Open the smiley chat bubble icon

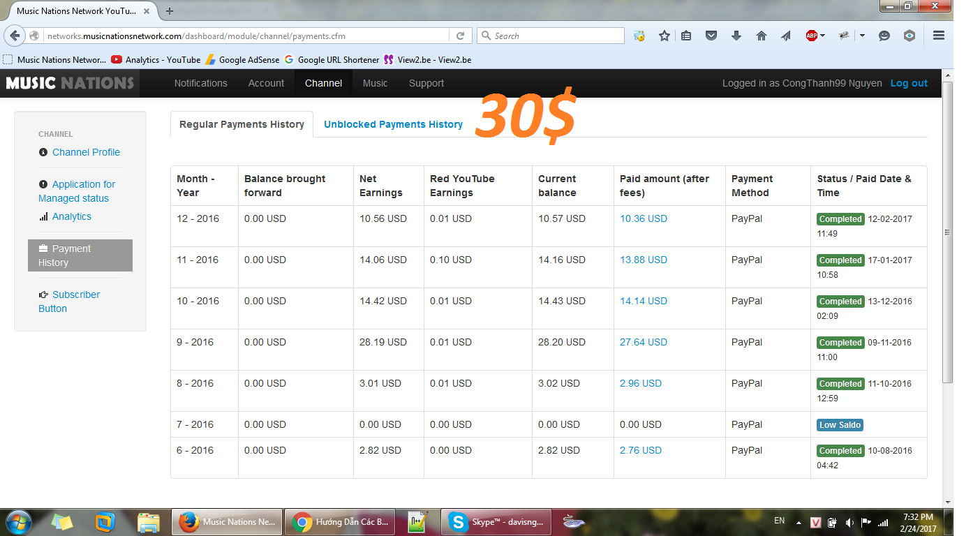[x=884, y=36]
